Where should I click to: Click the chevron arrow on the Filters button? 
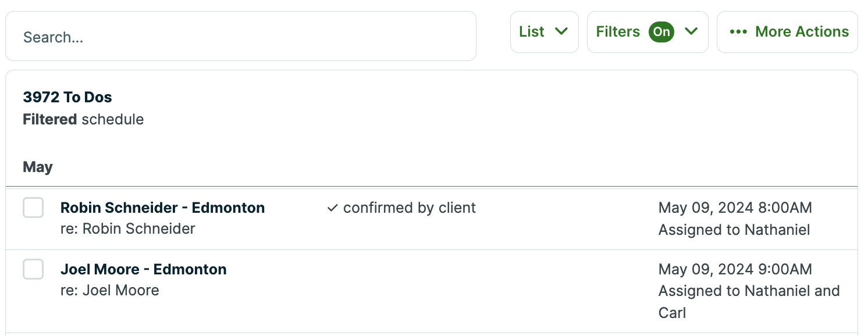[692, 32]
